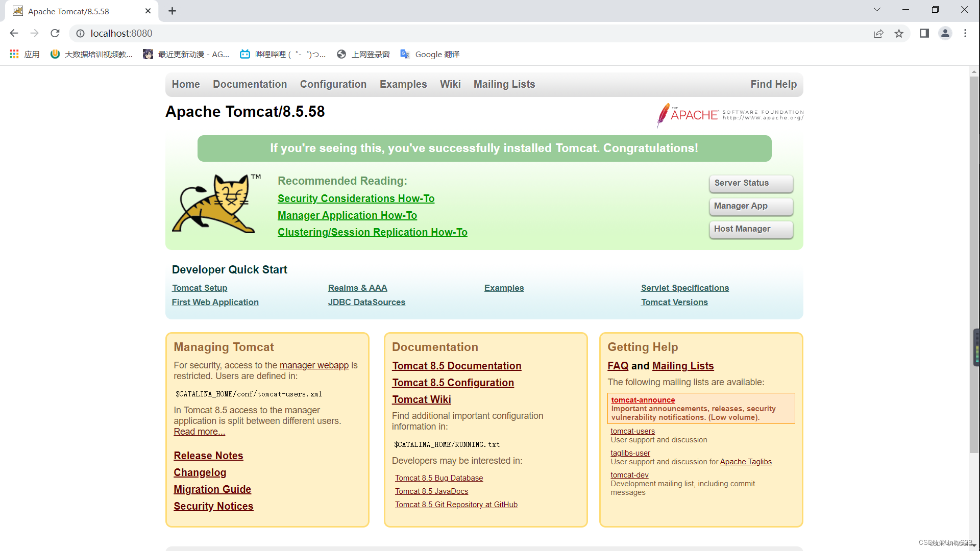Open a new browser tab
980x551 pixels.
(173, 11)
